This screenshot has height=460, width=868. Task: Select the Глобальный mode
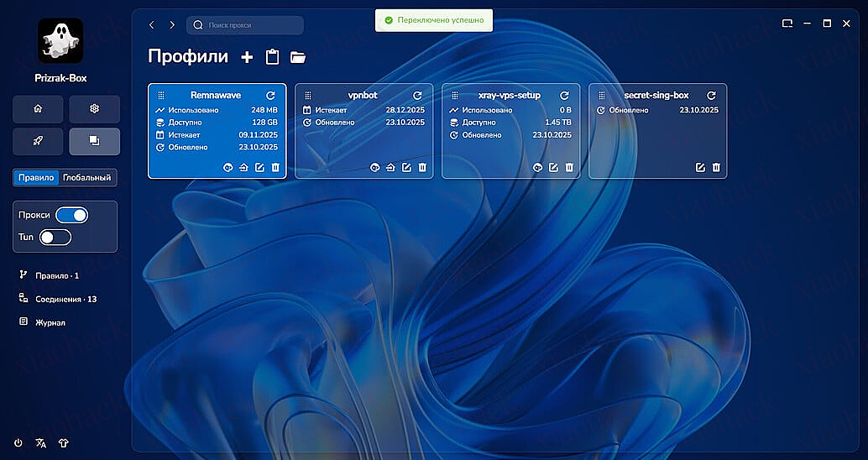click(x=87, y=177)
